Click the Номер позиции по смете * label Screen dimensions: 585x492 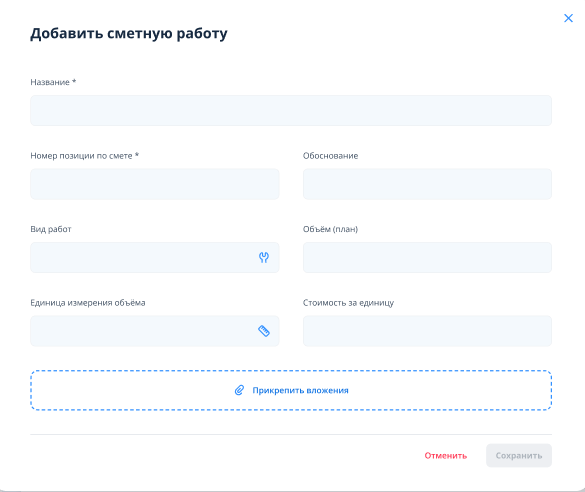tap(85, 156)
